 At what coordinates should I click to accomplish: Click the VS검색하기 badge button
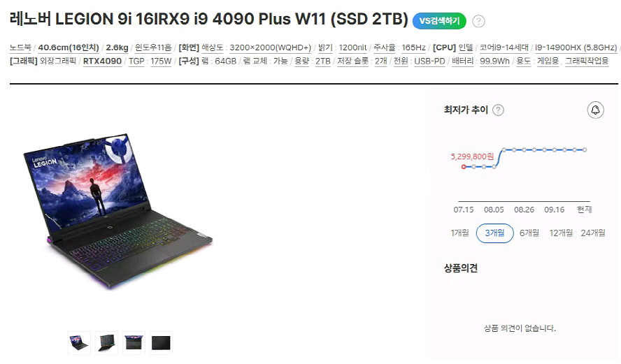pos(439,20)
